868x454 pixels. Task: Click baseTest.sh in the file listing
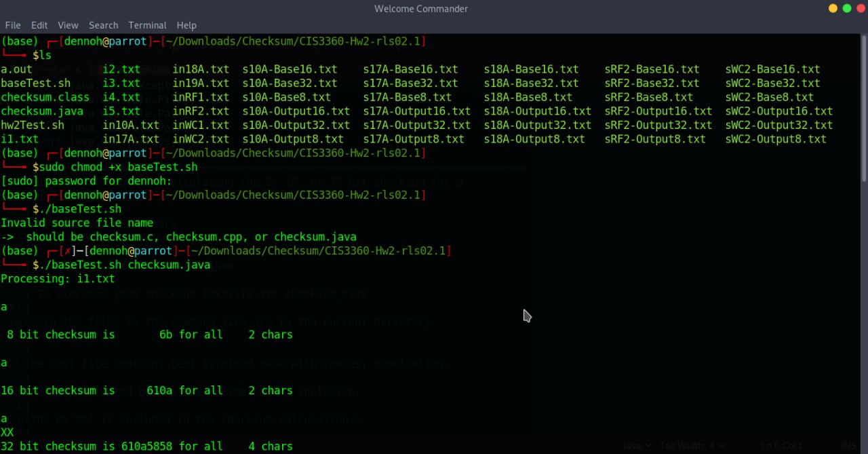pyautogui.click(x=35, y=83)
